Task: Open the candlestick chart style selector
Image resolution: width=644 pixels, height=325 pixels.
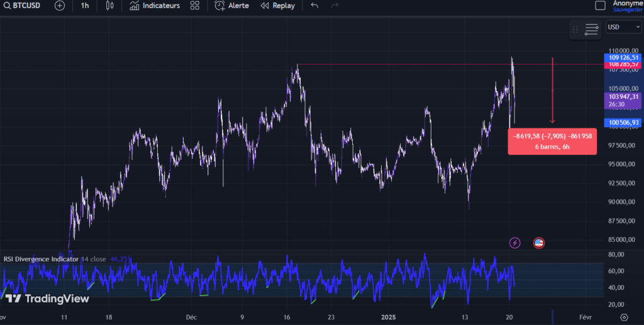Action: point(110,6)
